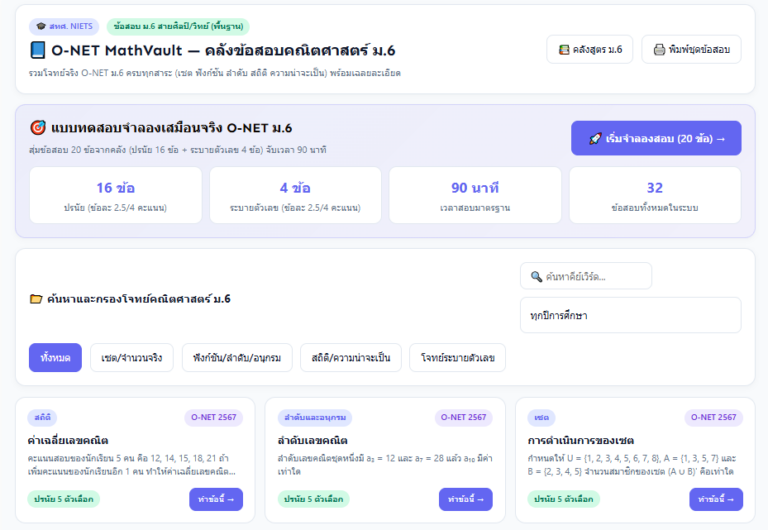Click the printer icon in พิมพ์ชุดข้อสอบ
This screenshot has width=768, height=530.
click(659, 49)
